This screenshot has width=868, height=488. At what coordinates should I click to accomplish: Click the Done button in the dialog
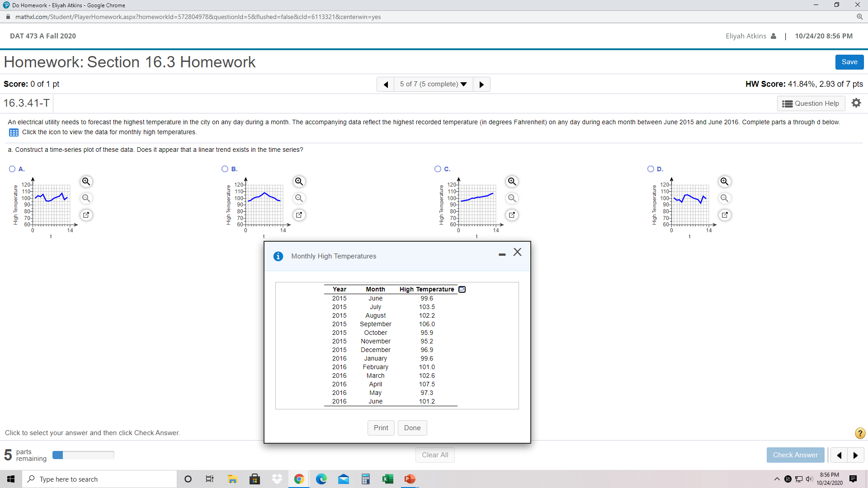point(412,428)
